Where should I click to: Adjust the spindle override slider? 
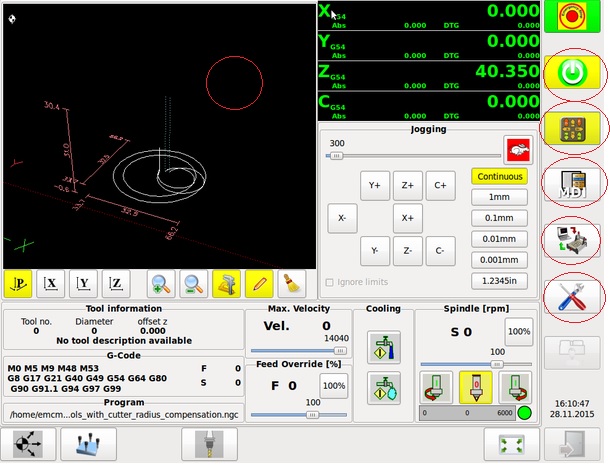click(476, 364)
